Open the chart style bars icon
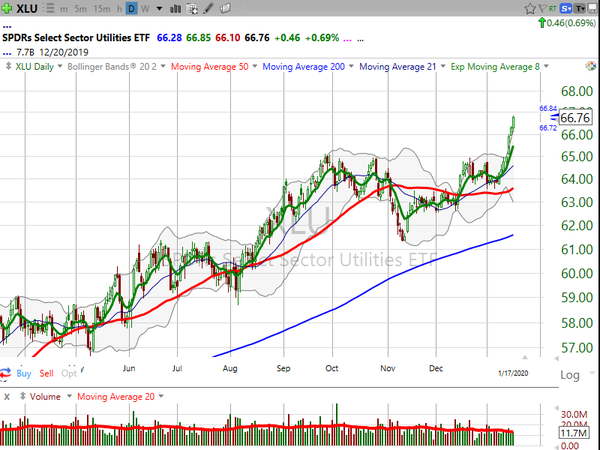This screenshot has width=600, height=450. pos(175,8)
